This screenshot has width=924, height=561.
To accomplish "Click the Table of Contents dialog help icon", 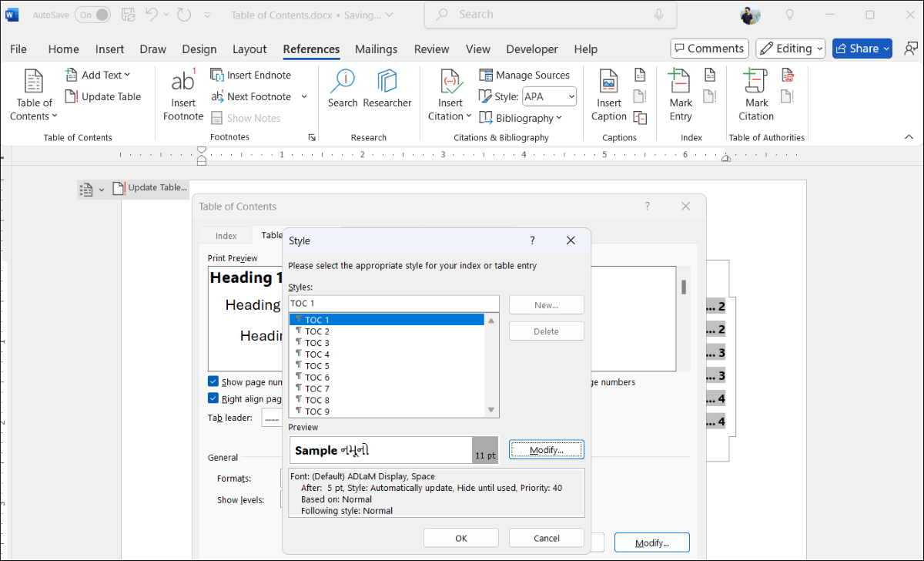I will point(648,207).
